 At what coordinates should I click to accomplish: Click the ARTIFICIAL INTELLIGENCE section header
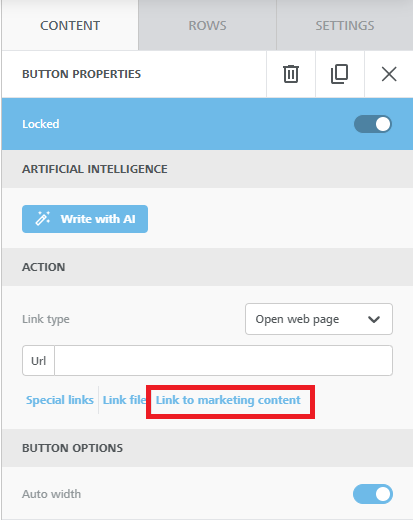pyautogui.click(x=207, y=169)
